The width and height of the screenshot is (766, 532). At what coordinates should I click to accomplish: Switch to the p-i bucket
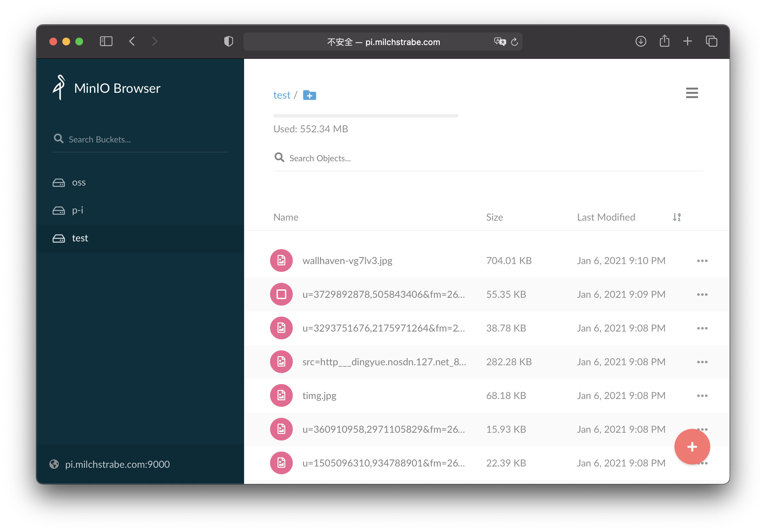coord(77,210)
